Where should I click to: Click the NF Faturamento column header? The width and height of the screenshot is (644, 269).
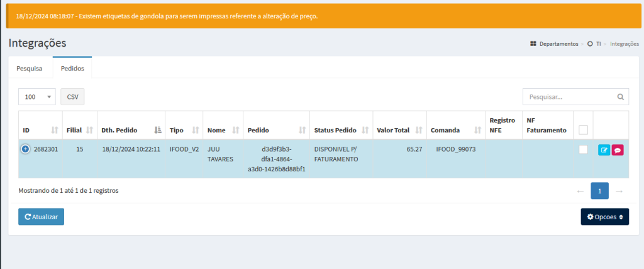coord(548,125)
